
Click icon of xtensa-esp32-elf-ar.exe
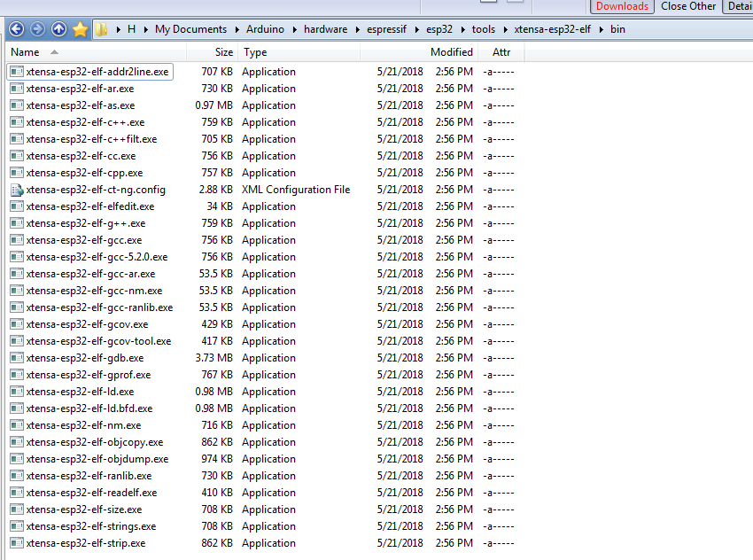pyautogui.click(x=17, y=89)
